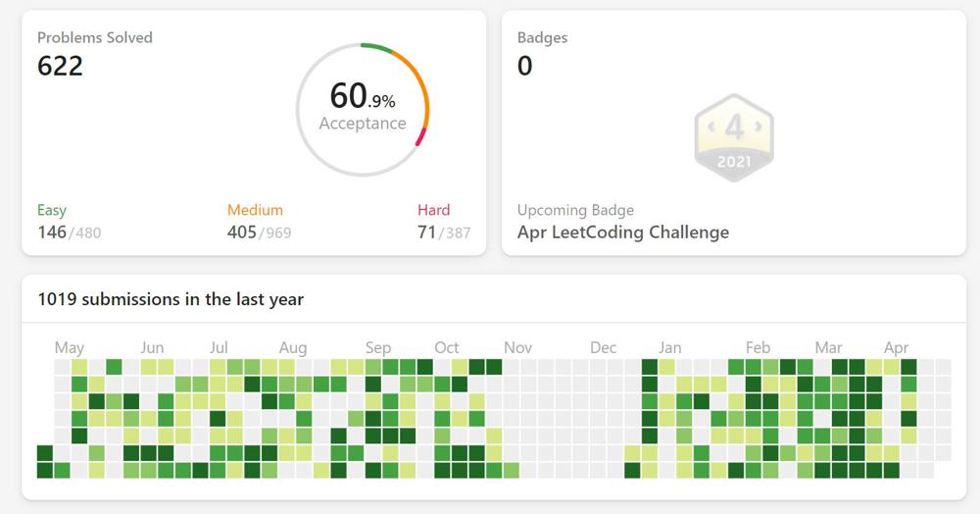This screenshot has height=514, width=980.
Task: Click the 146/480 Easy solved count
Action: point(69,232)
